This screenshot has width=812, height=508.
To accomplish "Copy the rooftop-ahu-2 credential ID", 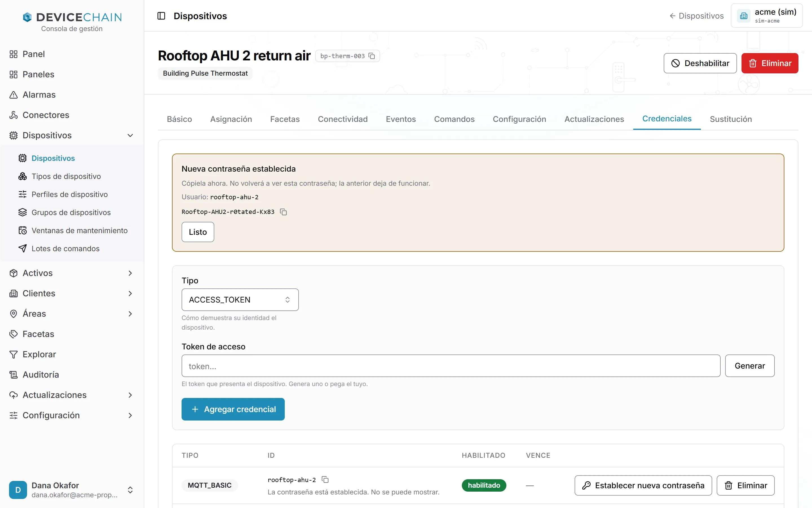I will pos(325,479).
